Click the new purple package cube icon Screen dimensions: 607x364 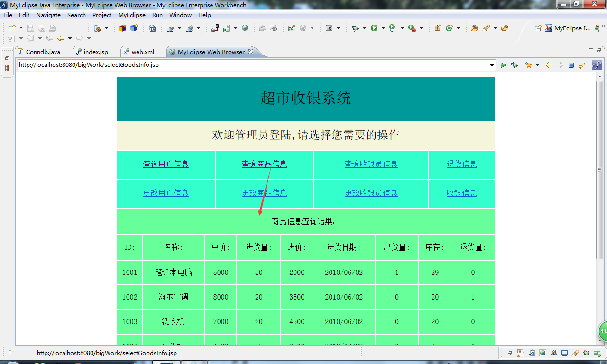[x=122, y=28]
